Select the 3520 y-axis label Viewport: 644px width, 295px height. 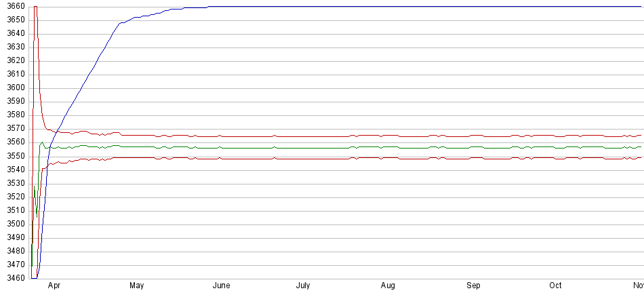coord(14,197)
